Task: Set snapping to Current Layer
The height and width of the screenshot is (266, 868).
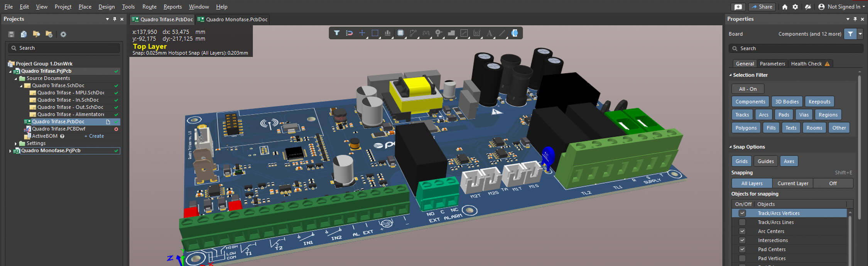Action: click(793, 184)
